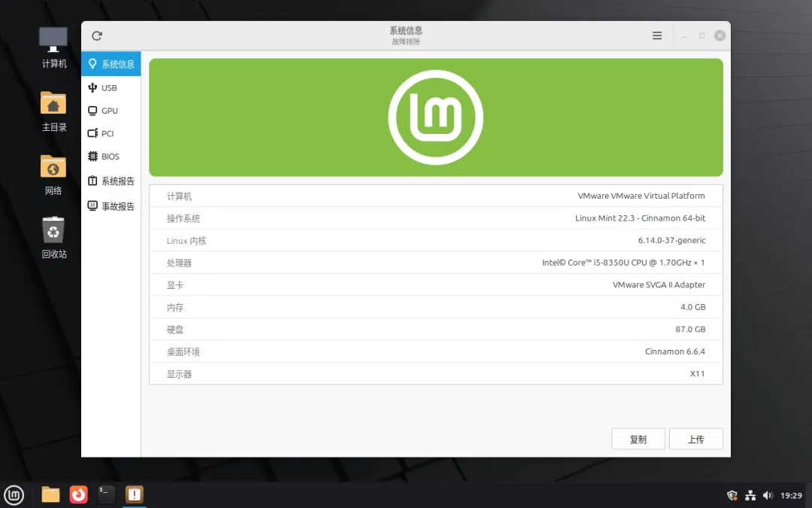Open the USB section in the sidebar
The width and height of the screenshot is (812, 508).
pyautogui.click(x=111, y=87)
